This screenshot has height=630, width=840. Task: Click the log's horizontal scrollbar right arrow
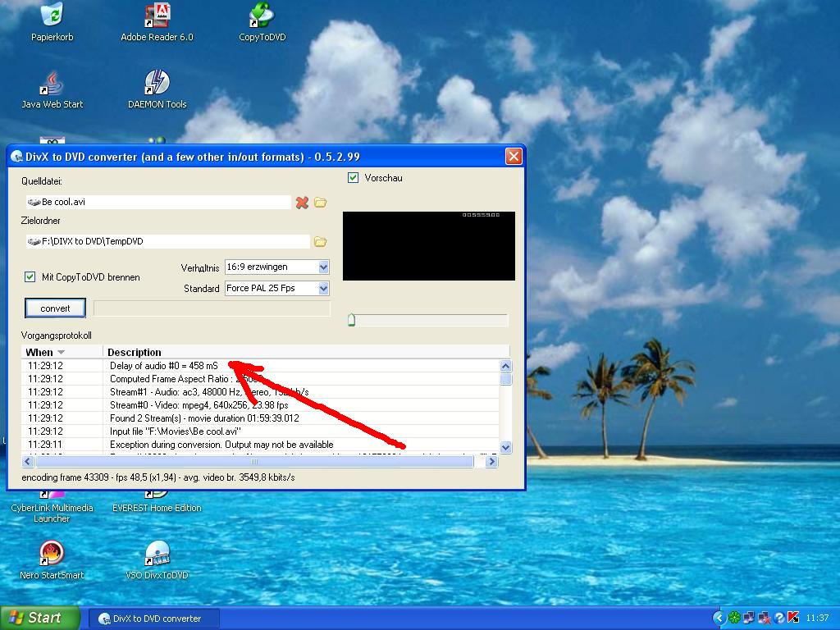click(x=491, y=461)
